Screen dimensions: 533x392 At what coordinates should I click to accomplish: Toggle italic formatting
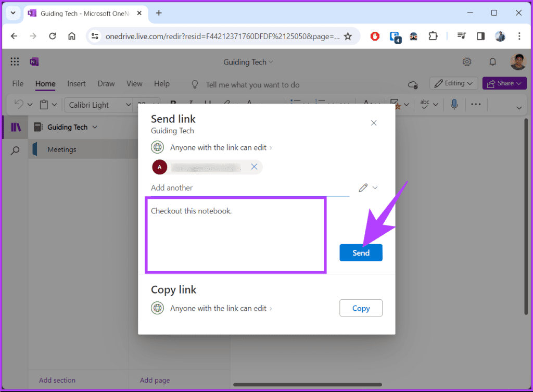[x=191, y=104]
